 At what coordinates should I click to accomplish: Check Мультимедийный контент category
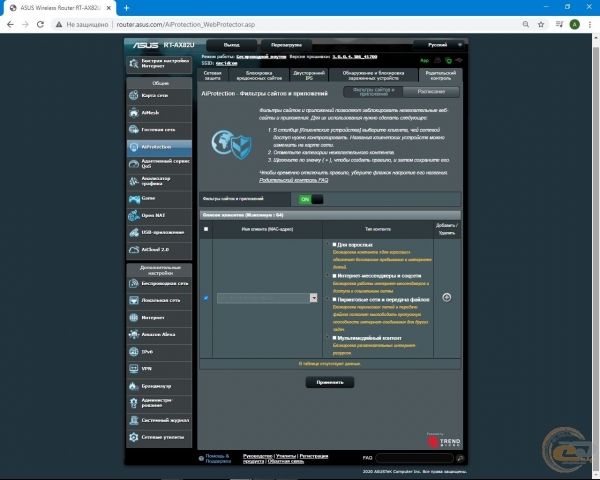(x=334, y=338)
